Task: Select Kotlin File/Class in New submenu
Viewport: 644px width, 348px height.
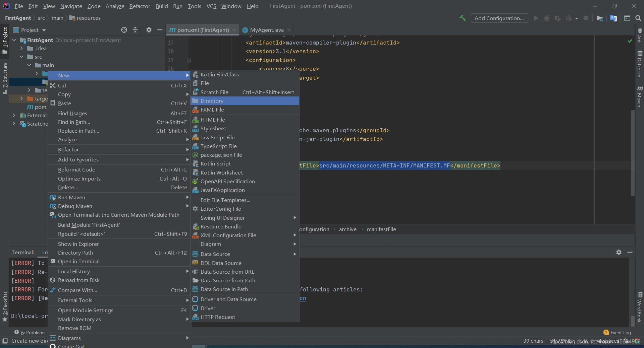Action: [x=245, y=74]
